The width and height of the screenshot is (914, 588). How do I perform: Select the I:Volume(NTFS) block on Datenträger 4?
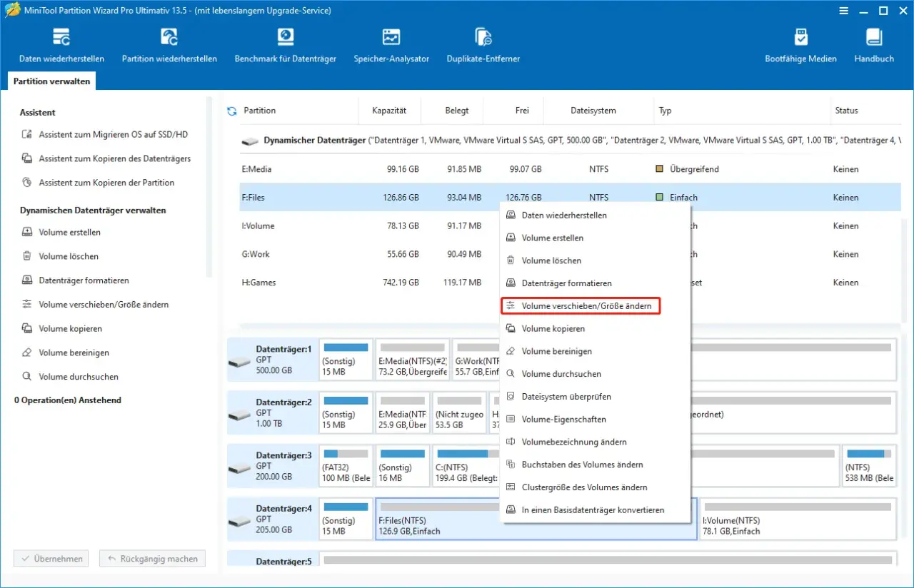tap(798, 518)
